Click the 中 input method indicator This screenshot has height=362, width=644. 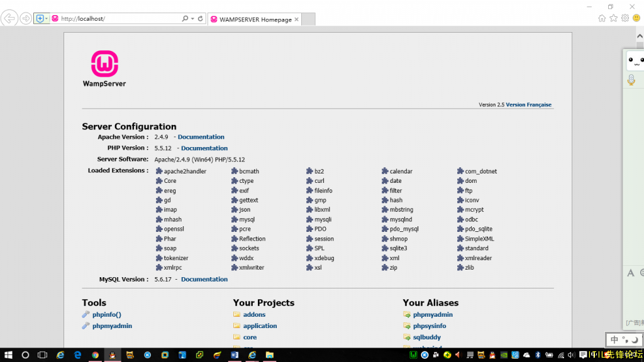coord(614,340)
